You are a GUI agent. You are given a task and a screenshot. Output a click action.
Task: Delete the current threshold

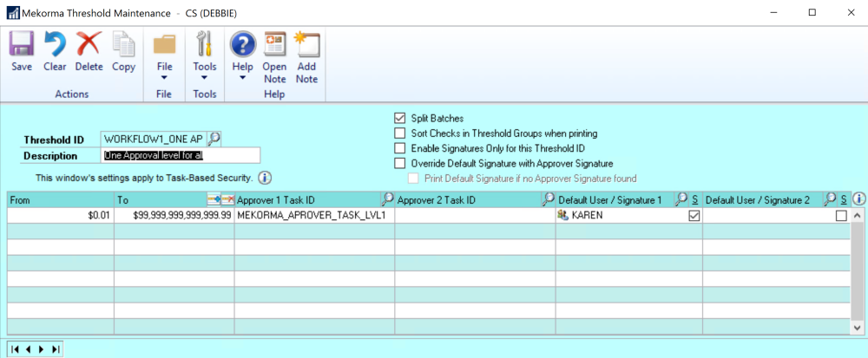89,51
